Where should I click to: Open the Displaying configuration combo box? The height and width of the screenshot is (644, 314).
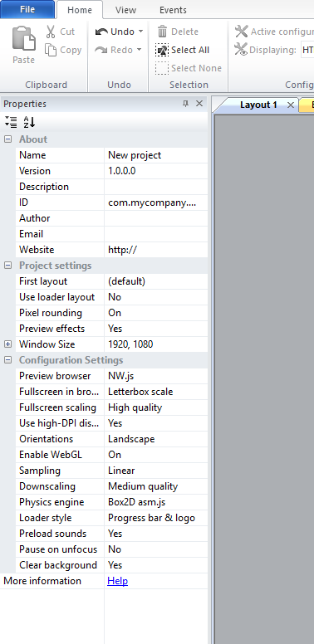coord(307,50)
